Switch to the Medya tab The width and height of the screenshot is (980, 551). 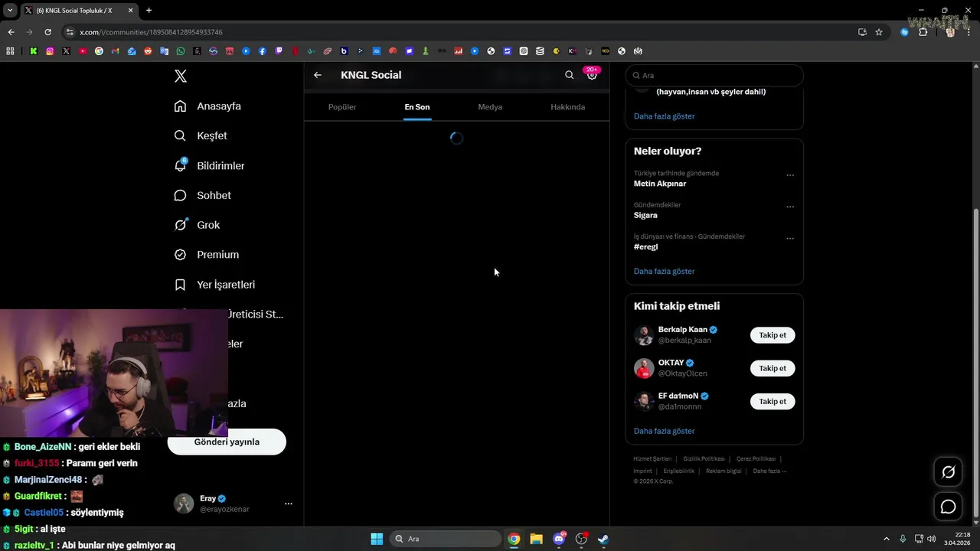click(490, 107)
